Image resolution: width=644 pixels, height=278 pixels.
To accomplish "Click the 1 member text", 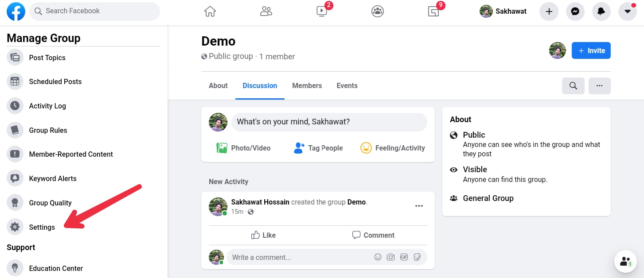I will click(x=277, y=56).
